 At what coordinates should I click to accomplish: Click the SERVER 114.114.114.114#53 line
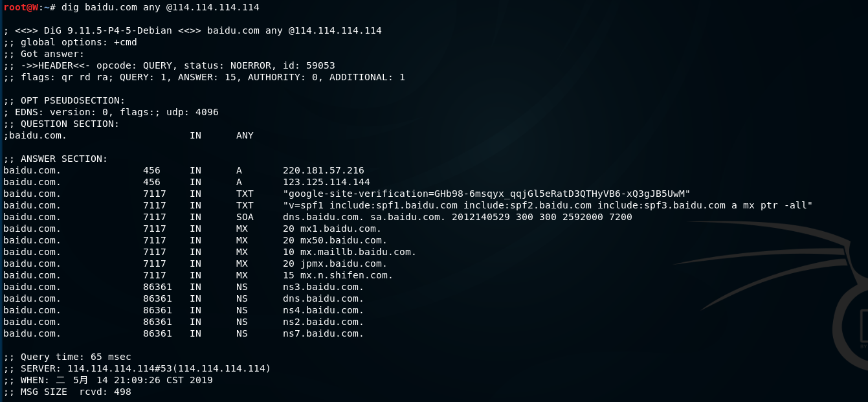[x=137, y=368]
